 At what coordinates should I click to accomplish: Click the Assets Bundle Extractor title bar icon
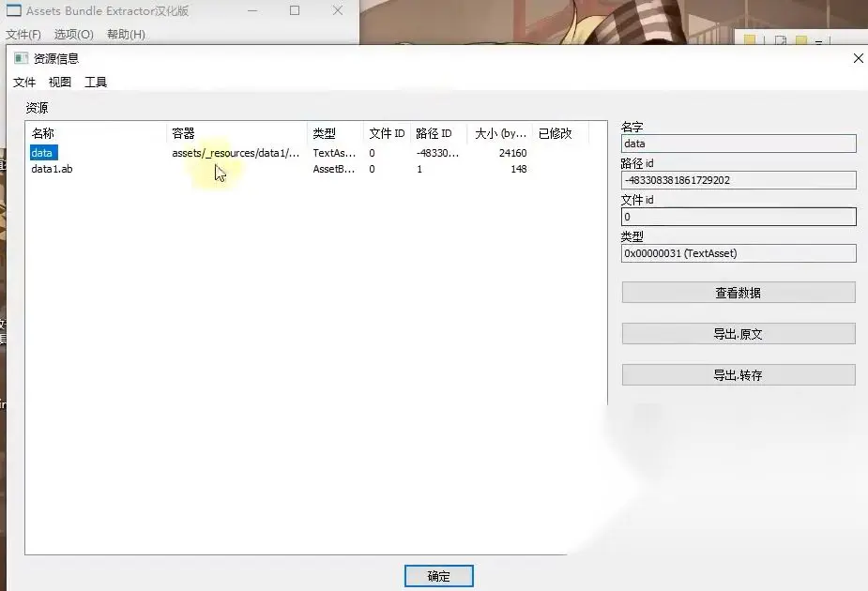(x=13, y=10)
